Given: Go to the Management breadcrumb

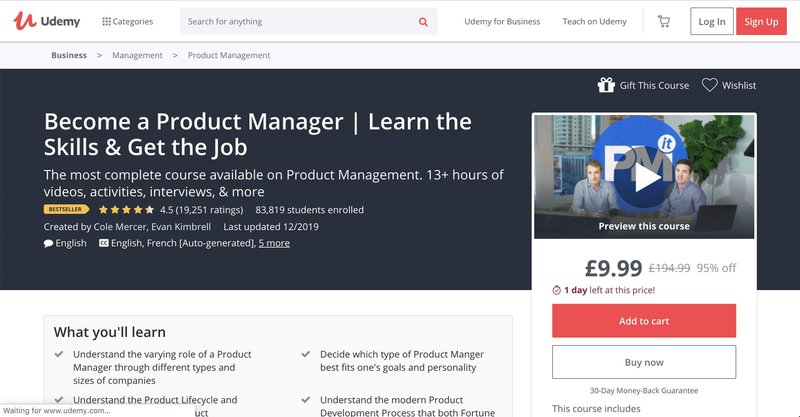Looking at the screenshot, I should pos(137,55).
